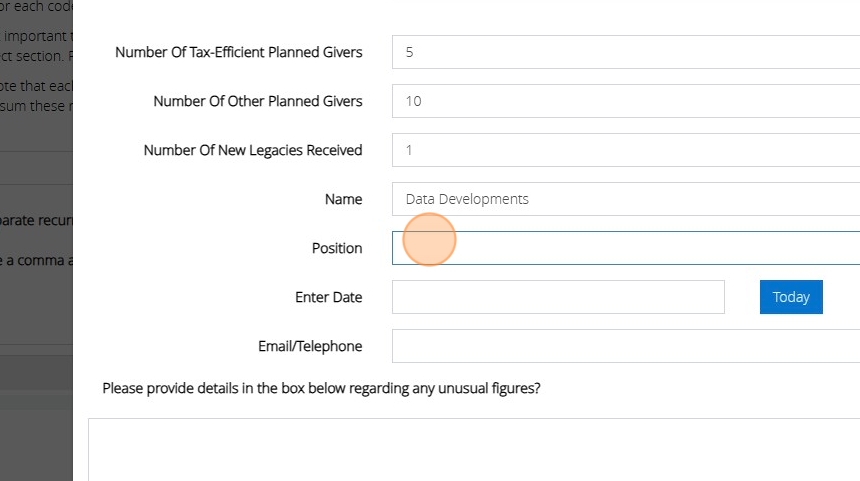This screenshot has width=860, height=481.
Task: Click the Enter Date input box
Action: pos(557,297)
